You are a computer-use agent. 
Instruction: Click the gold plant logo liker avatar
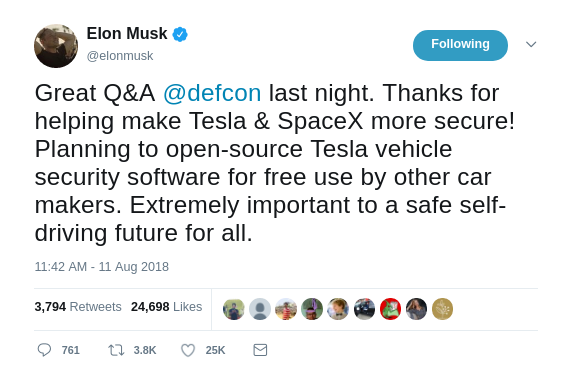coord(442,309)
